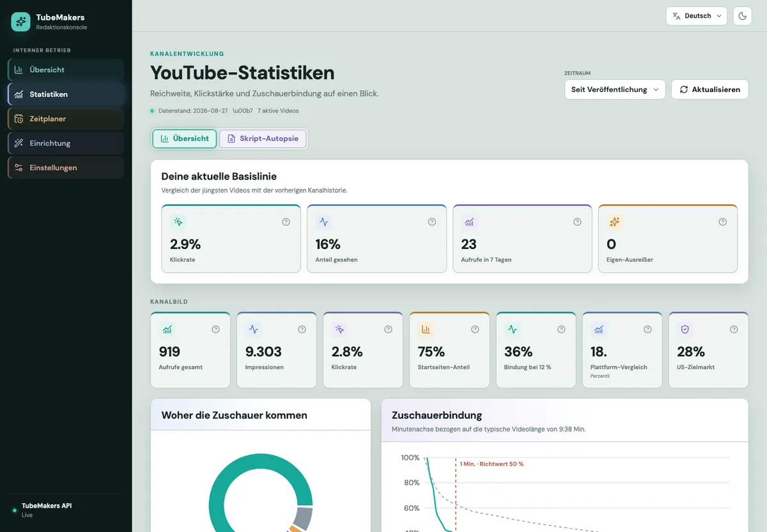Click the 16% Anteil gesehen value
The width and height of the screenshot is (767, 532).
coord(328,244)
